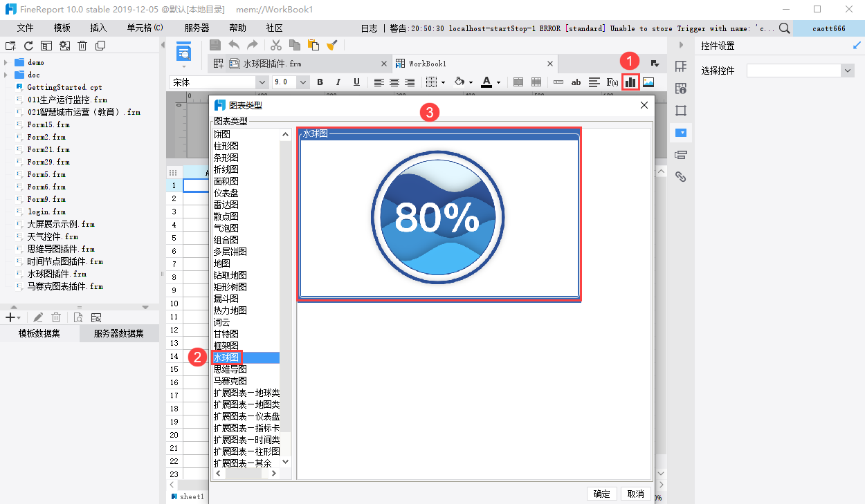Click the insert chart toolbar icon
The height and width of the screenshot is (504, 865).
tap(630, 82)
